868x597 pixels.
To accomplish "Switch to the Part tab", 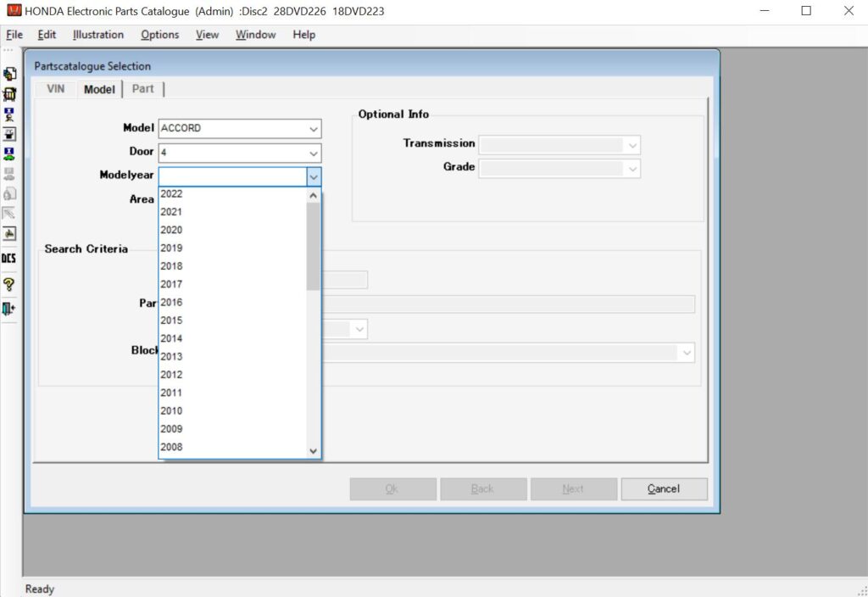I will [143, 89].
